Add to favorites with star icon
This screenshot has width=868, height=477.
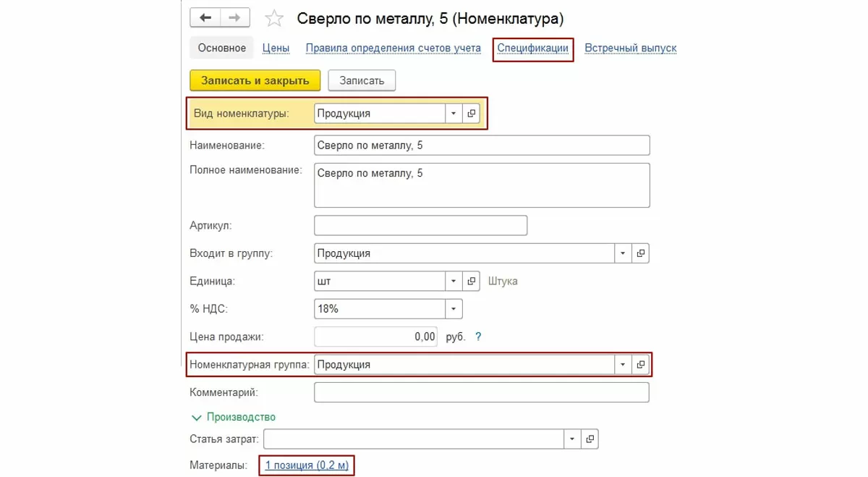[x=274, y=19]
